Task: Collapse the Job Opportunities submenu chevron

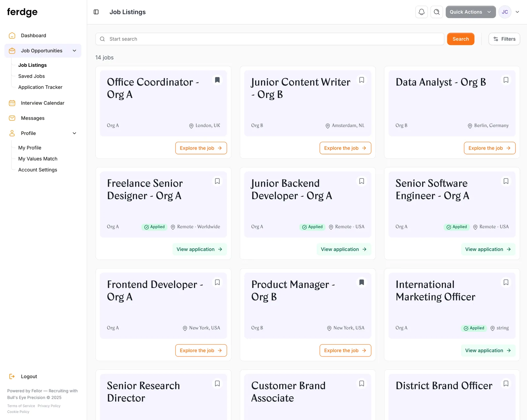Action: (74, 51)
